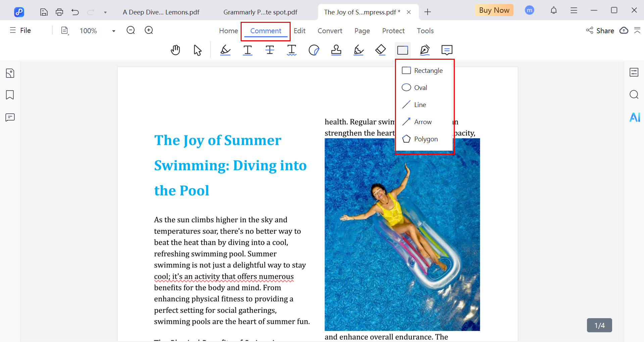Click the Share button
The height and width of the screenshot is (342, 644).
coord(600,31)
